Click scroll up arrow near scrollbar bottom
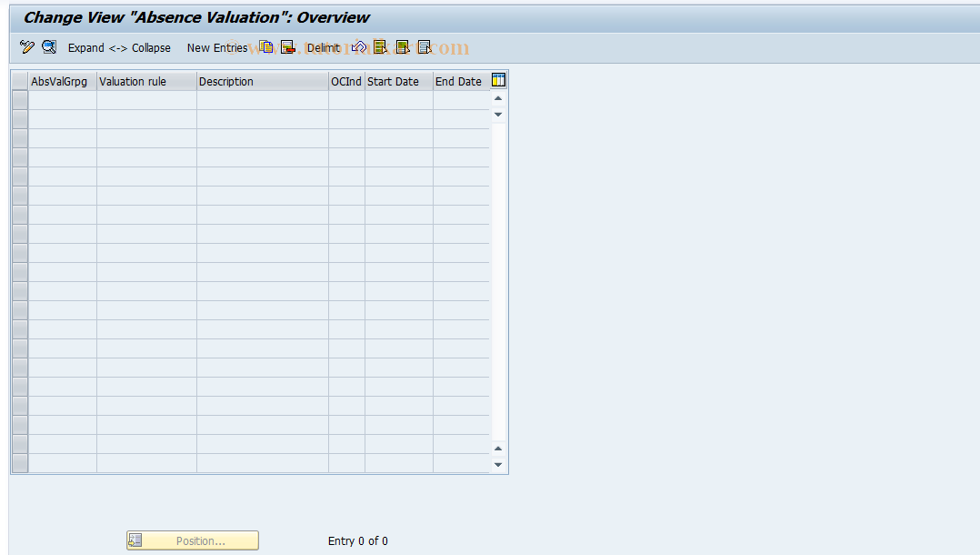 tap(498, 449)
